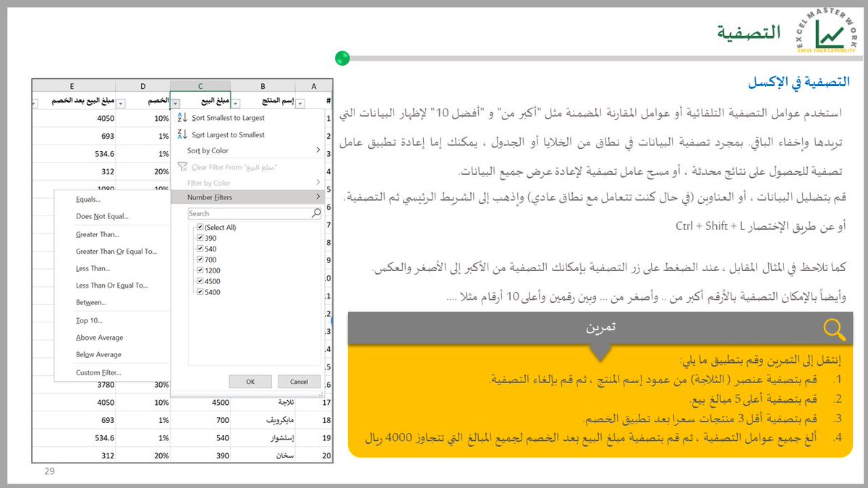Viewport: 868px width, 488px height.
Task: Select column C header
Action: tap(200, 86)
